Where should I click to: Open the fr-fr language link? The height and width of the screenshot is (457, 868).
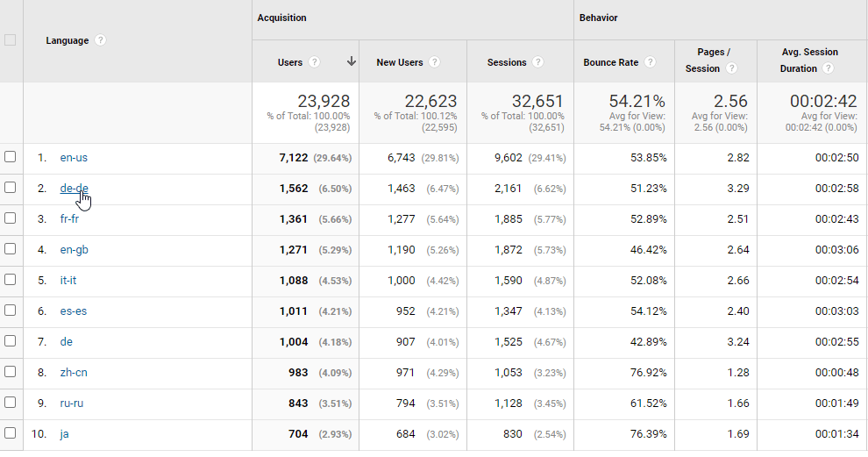(x=69, y=218)
